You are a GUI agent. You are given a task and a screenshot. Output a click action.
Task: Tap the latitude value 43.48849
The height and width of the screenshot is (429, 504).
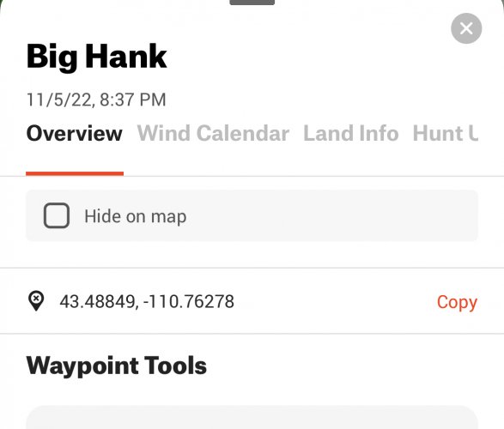(97, 301)
